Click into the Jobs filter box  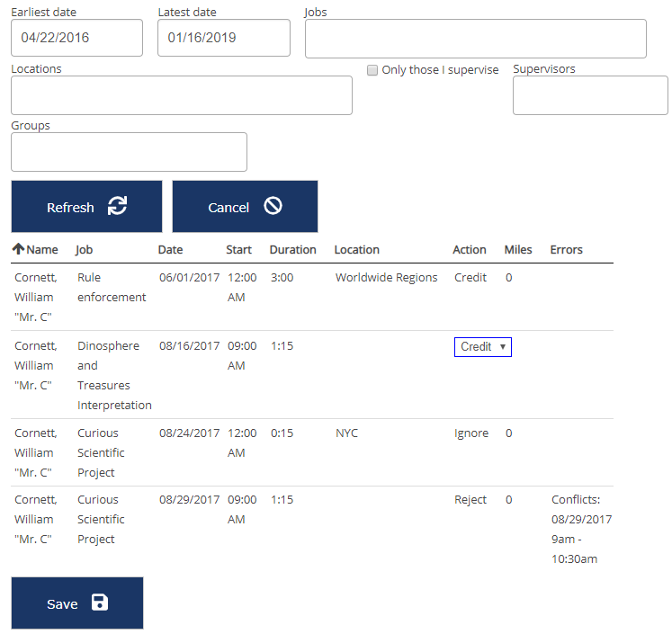click(475, 39)
